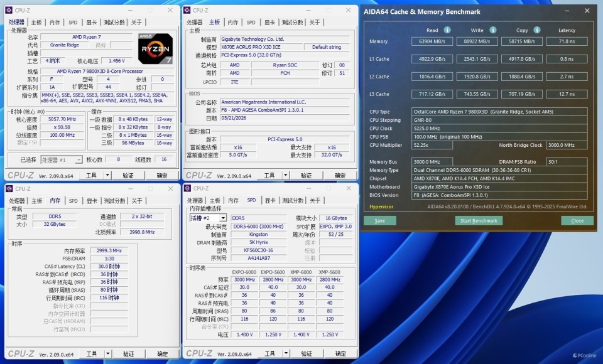Switch to SPD tab in processor window
Screen dimensions: 603x364
[x=73, y=23]
